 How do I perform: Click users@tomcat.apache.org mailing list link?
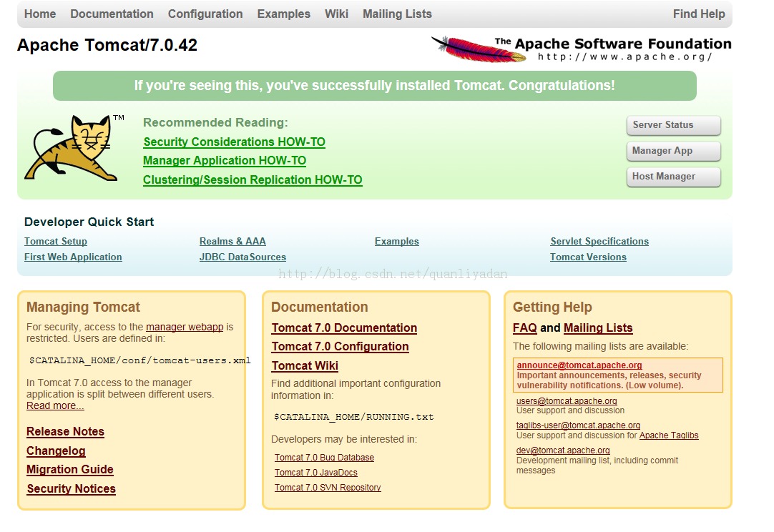567,401
